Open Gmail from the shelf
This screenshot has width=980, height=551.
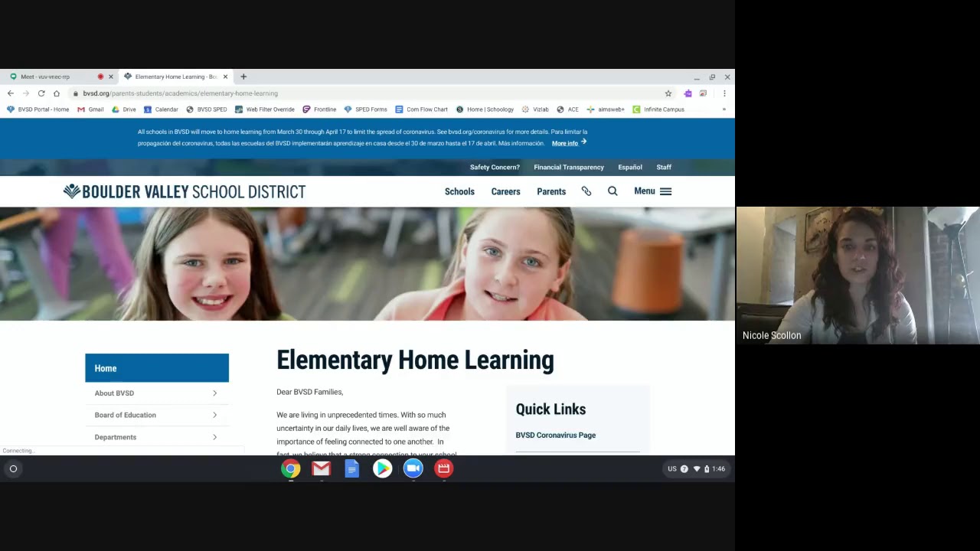click(321, 468)
